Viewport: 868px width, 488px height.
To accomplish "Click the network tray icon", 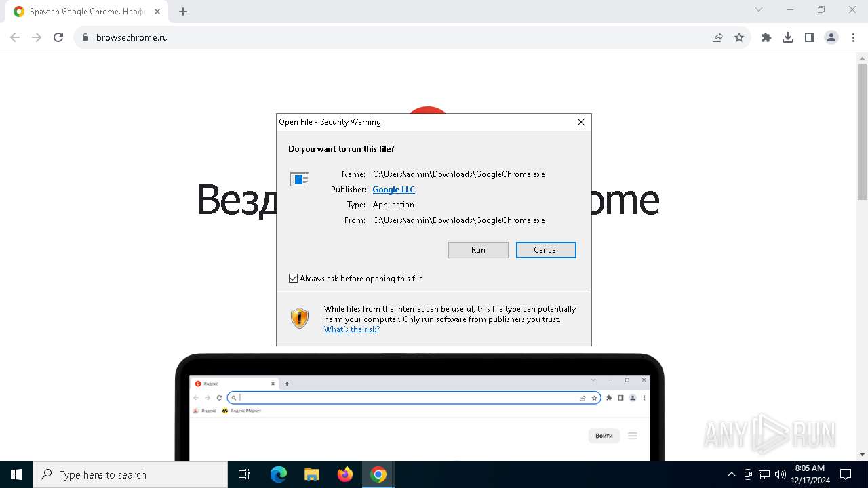I will tap(764, 474).
